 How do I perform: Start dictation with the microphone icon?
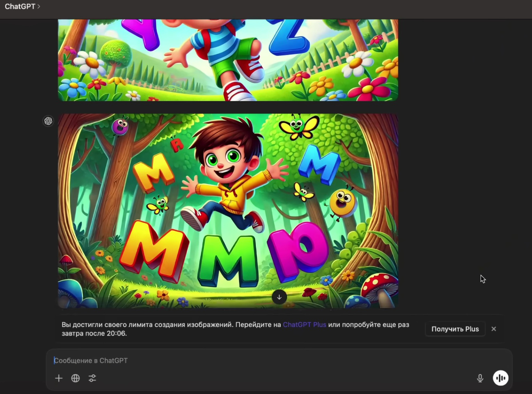pos(480,378)
